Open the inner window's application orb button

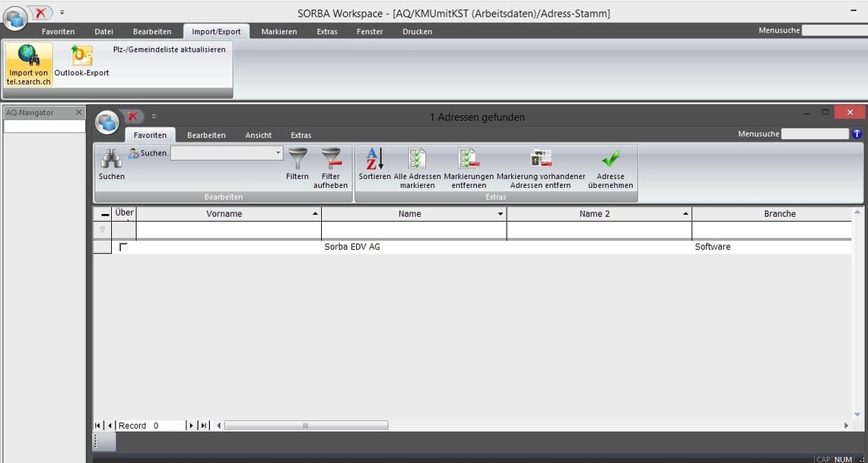107,122
